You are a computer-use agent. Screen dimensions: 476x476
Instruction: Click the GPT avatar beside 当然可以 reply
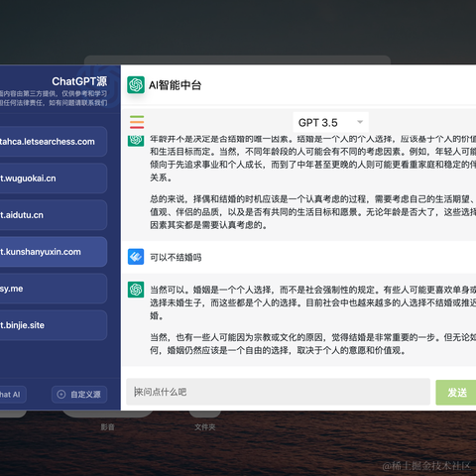click(136, 290)
